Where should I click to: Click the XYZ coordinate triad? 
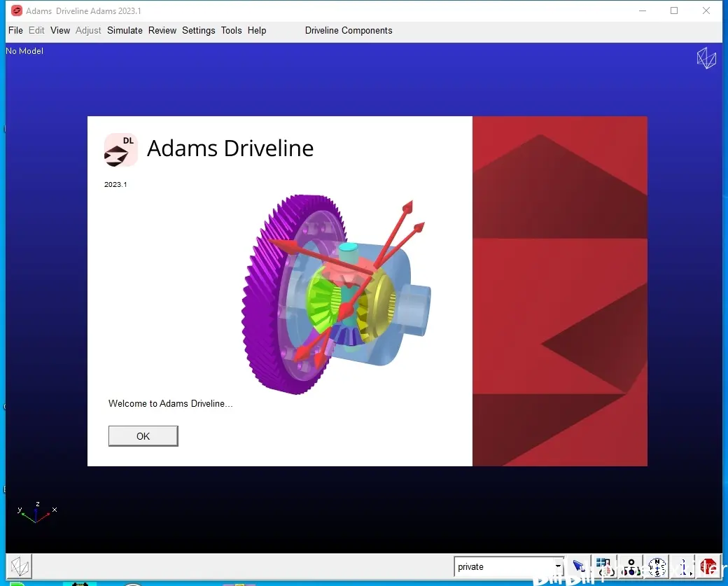click(x=36, y=512)
